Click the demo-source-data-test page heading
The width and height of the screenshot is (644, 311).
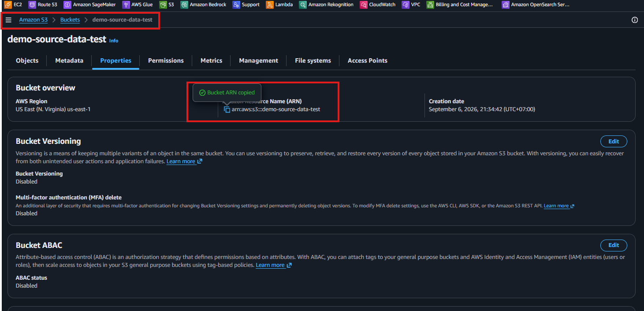point(57,39)
